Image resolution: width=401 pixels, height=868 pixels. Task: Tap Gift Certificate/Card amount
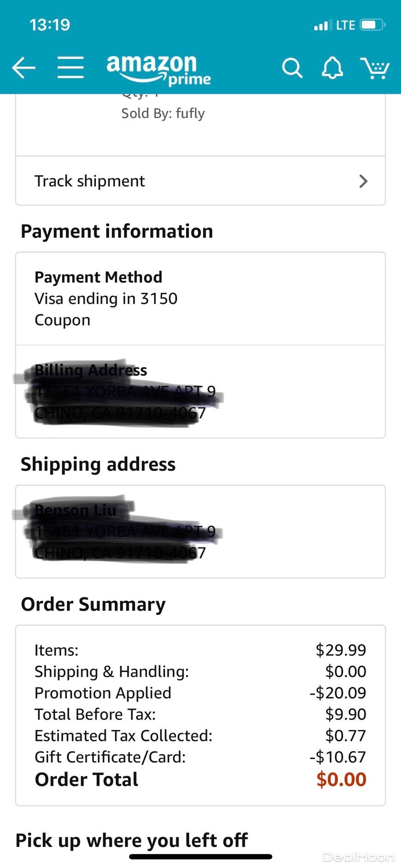coord(337,757)
